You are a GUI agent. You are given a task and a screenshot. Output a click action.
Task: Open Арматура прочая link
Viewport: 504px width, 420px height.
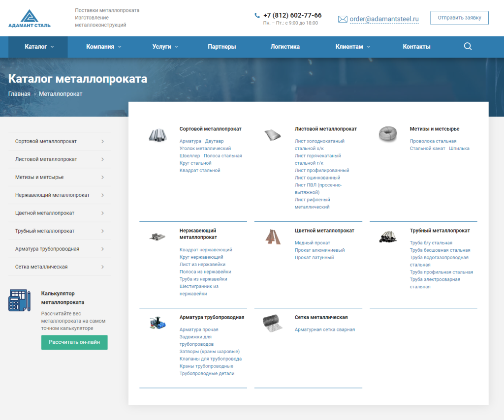199,330
